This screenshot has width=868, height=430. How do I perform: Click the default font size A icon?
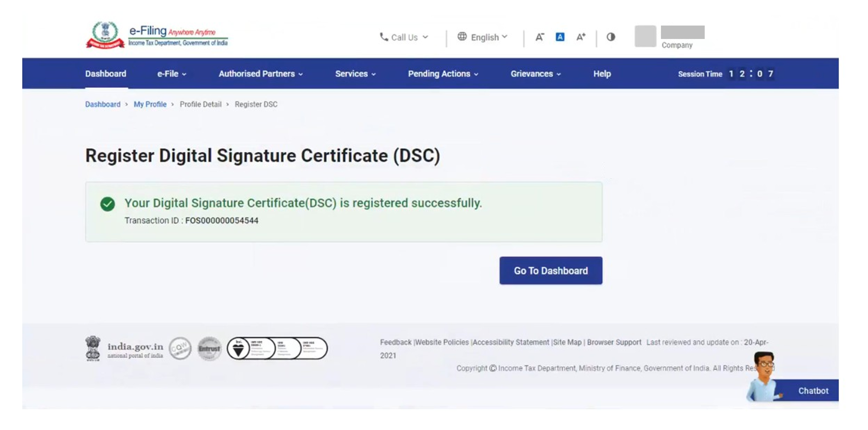pos(560,37)
